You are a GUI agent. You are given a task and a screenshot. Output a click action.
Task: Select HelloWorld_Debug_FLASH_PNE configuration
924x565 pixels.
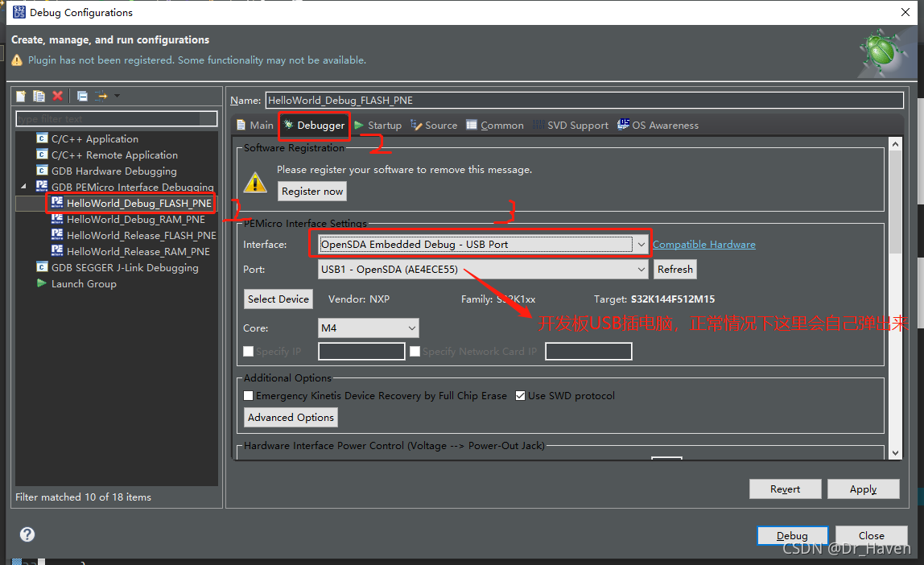click(138, 204)
